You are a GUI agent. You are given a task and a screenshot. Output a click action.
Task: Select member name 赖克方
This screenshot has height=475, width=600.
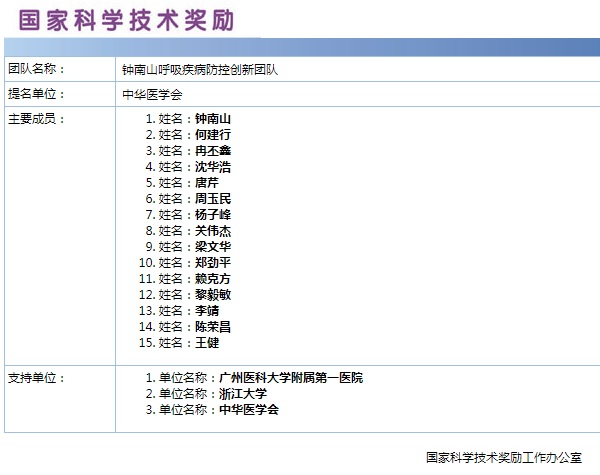click(x=213, y=279)
